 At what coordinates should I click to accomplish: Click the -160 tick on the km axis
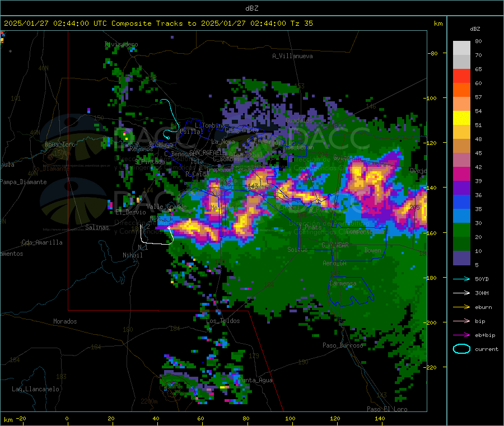[x=431, y=233]
